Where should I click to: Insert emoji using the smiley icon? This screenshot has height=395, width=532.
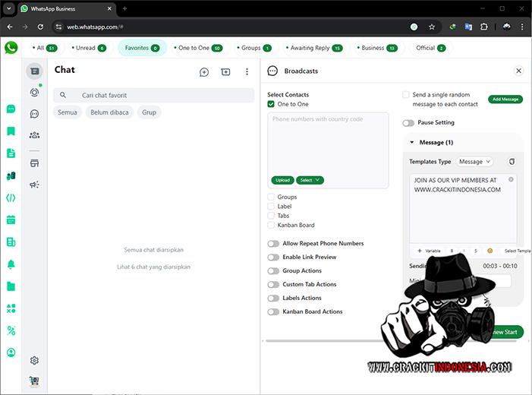click(x=490, y=251)
